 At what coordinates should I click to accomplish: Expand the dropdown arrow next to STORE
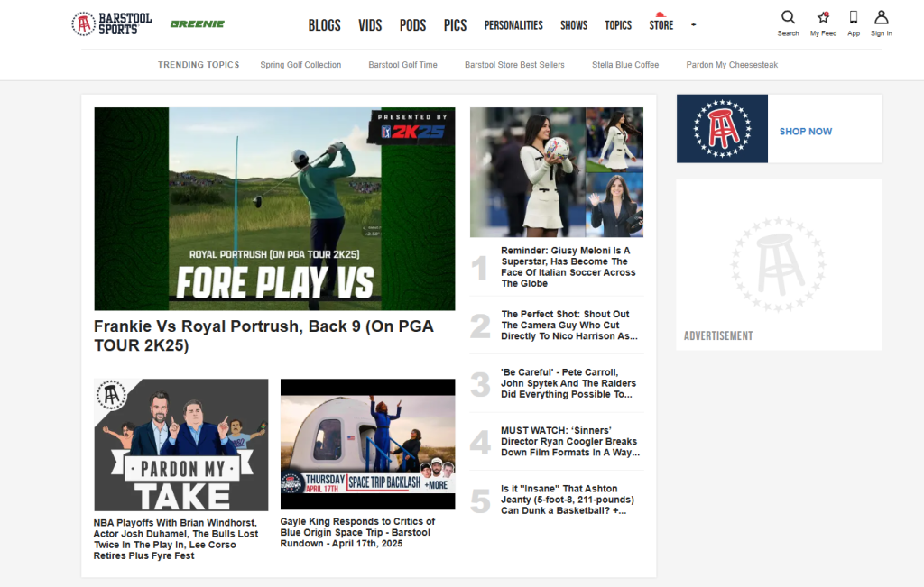point(693,25)
